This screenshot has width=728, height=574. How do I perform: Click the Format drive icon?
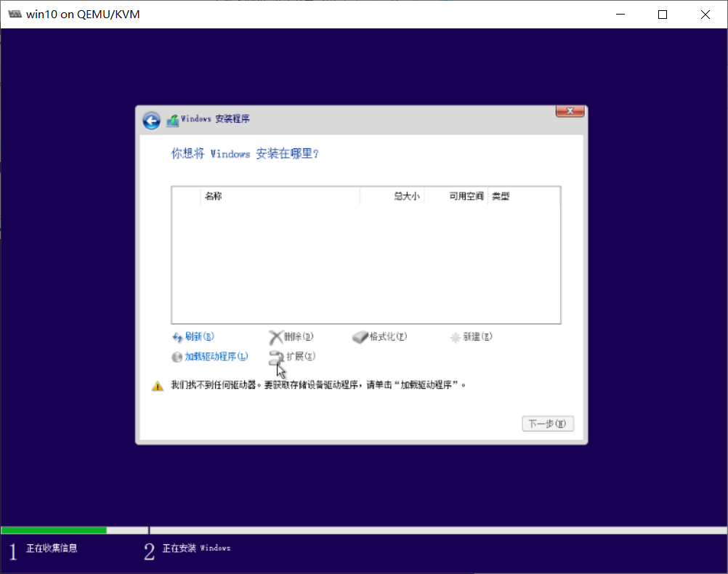360,337
